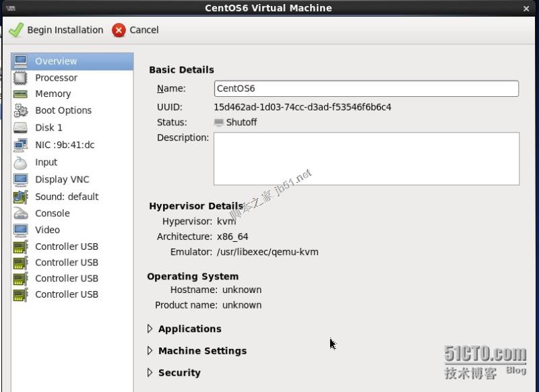Viewport: 539px width, 392px height.
Task: Click the Overview label in sidebar
Action: pos(56,61)
